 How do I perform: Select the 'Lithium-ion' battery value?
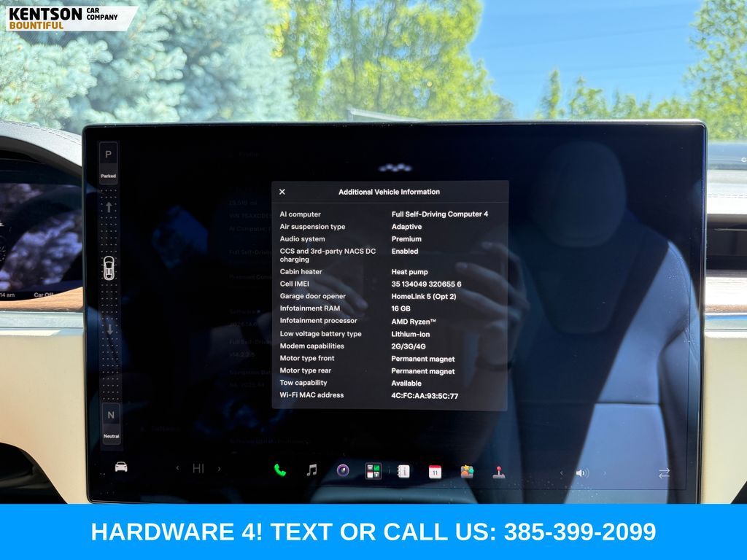pyautogui.click(x=410, y=334)
